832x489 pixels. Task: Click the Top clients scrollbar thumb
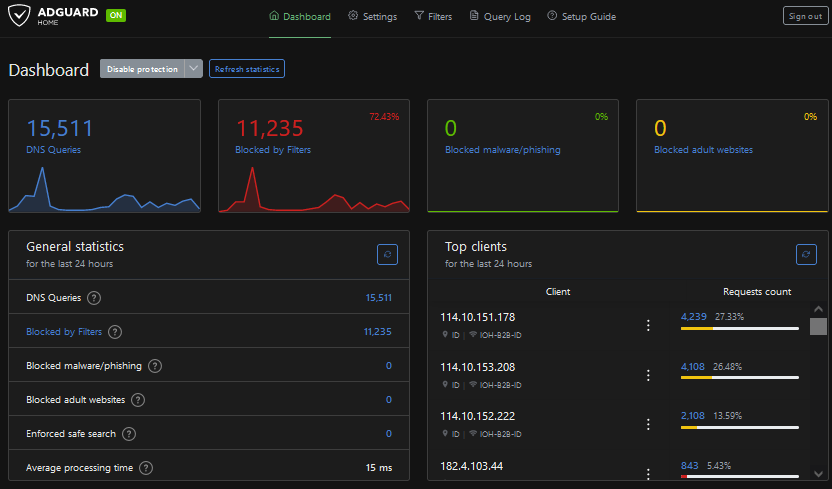click(x=818, y=326)
